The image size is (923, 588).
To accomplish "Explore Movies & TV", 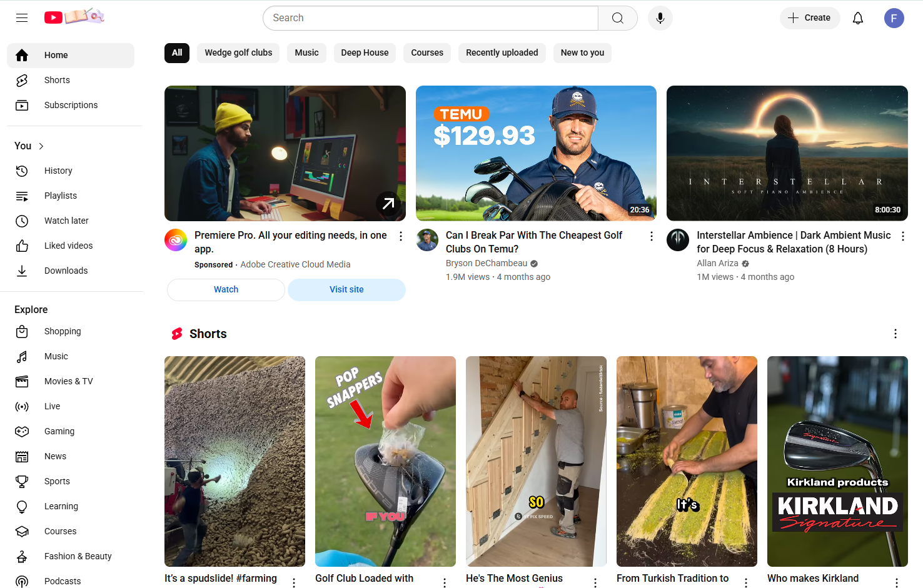I will point(71,381).
